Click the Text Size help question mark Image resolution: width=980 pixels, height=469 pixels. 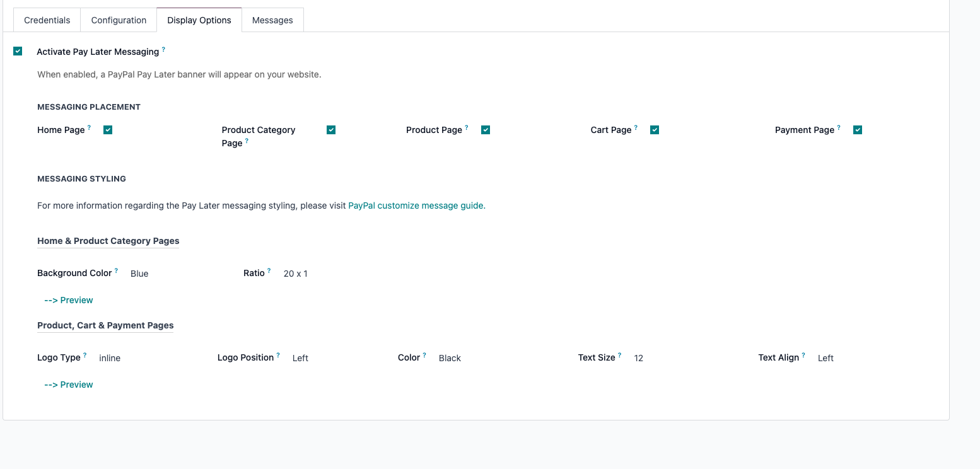click(x=620, y=355)
